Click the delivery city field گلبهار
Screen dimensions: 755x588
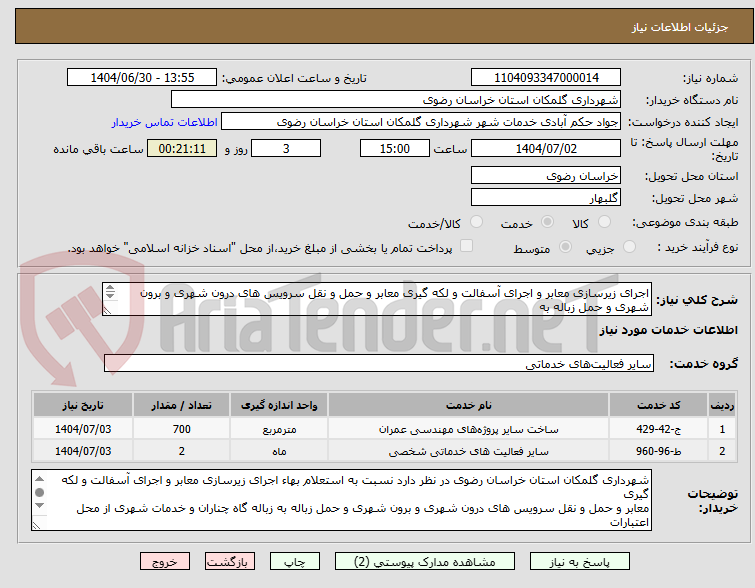pyautogui.click(x=546, y=197)
